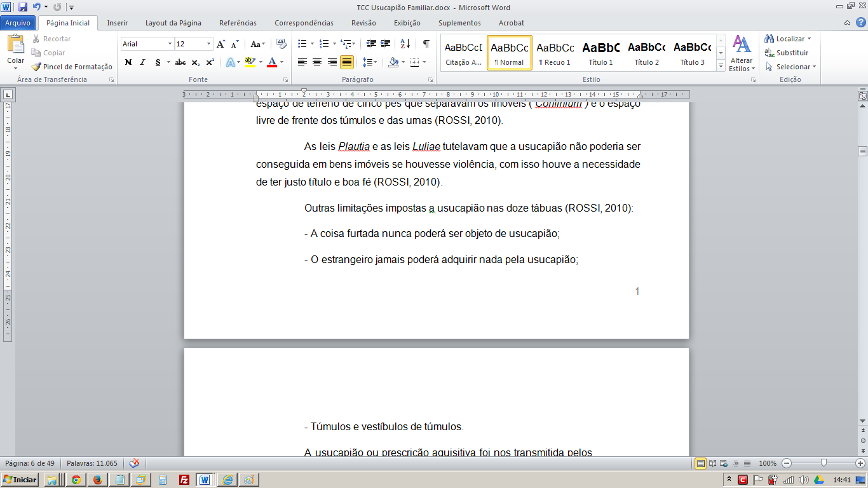The width and height of the screenshot is (868, 488).
Task: Align text to the left
Action: [302, 62]
